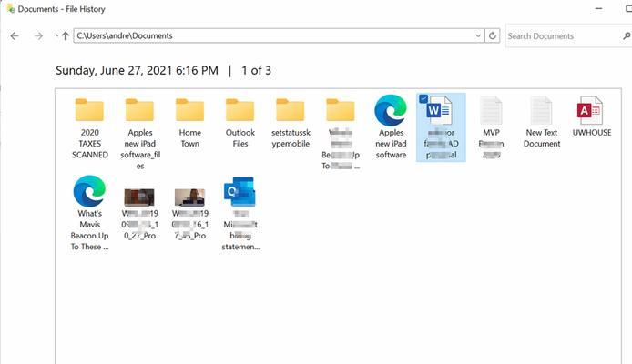The image size is (632, 364).
Task: Open the Home Town folder
Action: click(189, 123)
